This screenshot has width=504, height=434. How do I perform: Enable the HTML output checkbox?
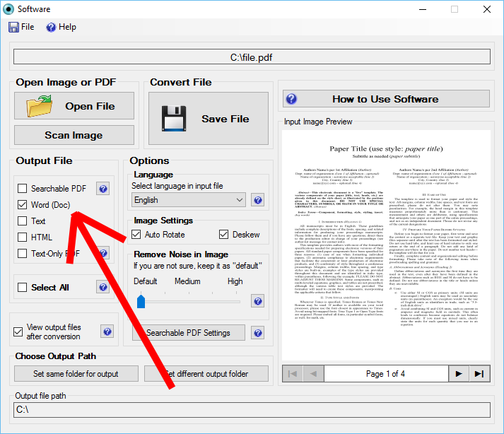coord(22,237)
